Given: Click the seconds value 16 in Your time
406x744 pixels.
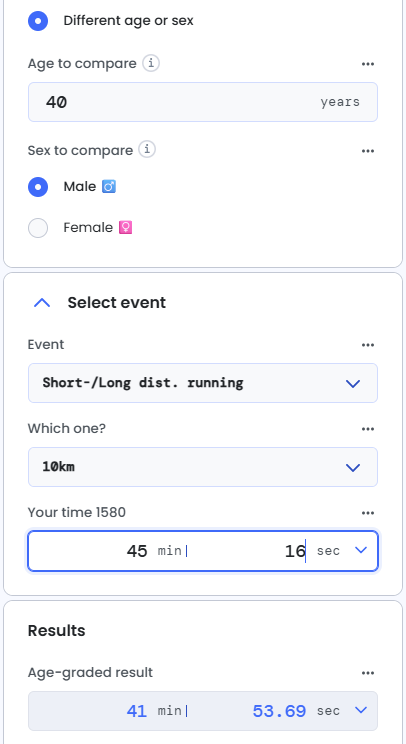Looking at the screenshot, I should (x=295, y=551).
